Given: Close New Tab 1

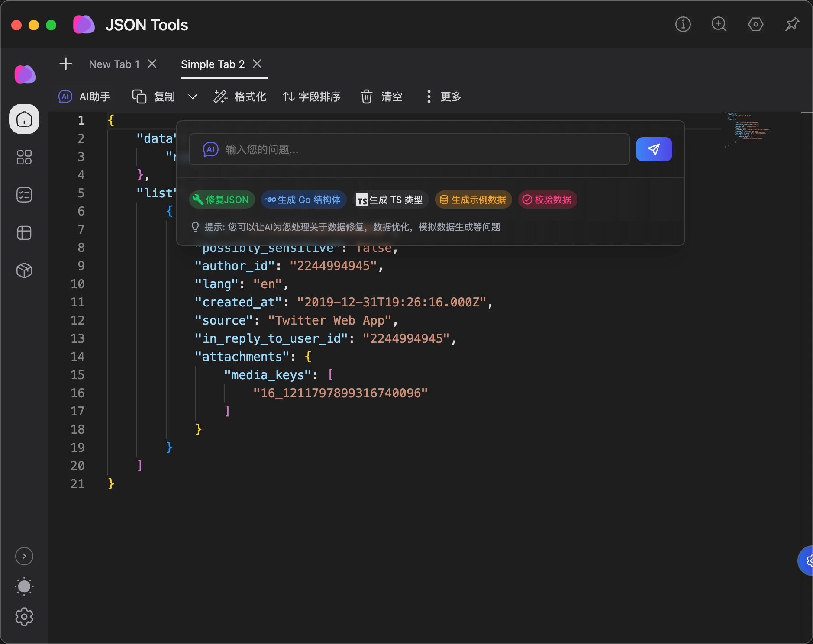Looking at the screenshot, I should click(x=152, y=64).
